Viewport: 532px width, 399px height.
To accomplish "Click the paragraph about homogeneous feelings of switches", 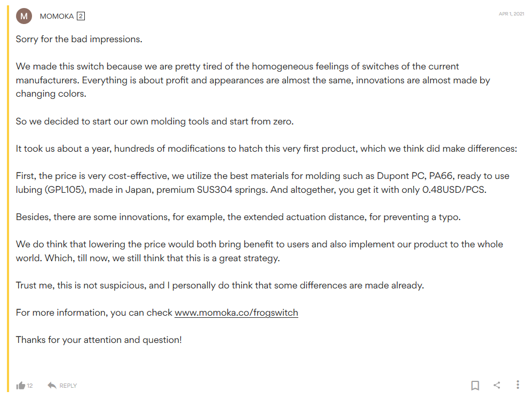I will coord(253,80).
